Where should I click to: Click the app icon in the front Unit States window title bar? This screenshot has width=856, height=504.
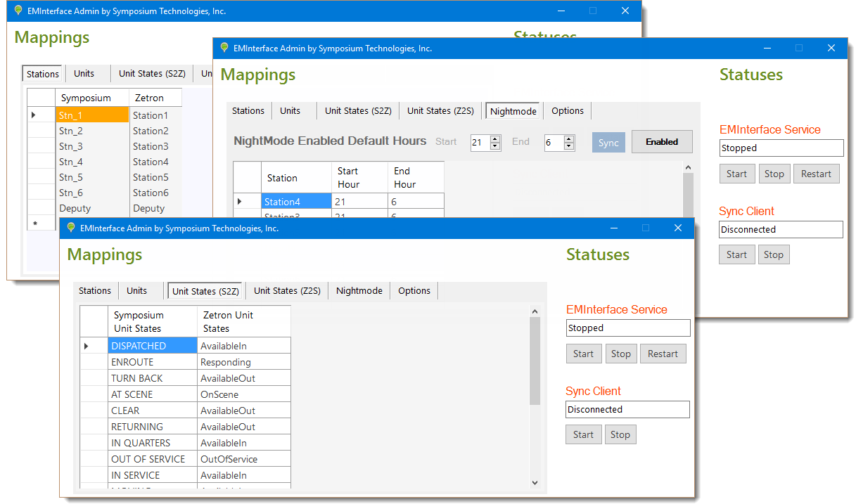click(x=70, y=228)
